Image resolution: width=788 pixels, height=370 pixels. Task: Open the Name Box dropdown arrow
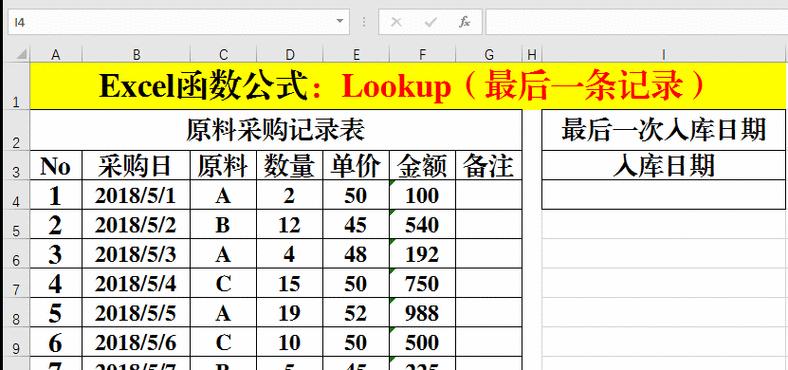[340, 22]
